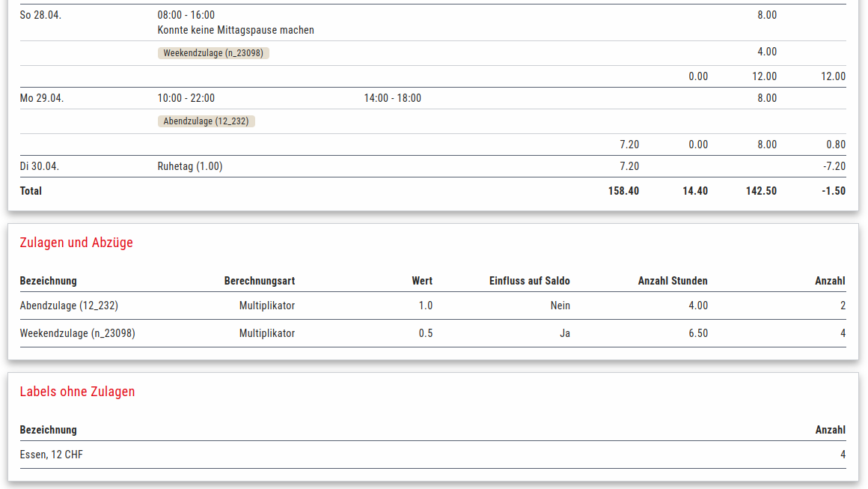The image size is (868, 489).
Task: Select the 'So 28.04.' date entry
Action: (40, 15)
